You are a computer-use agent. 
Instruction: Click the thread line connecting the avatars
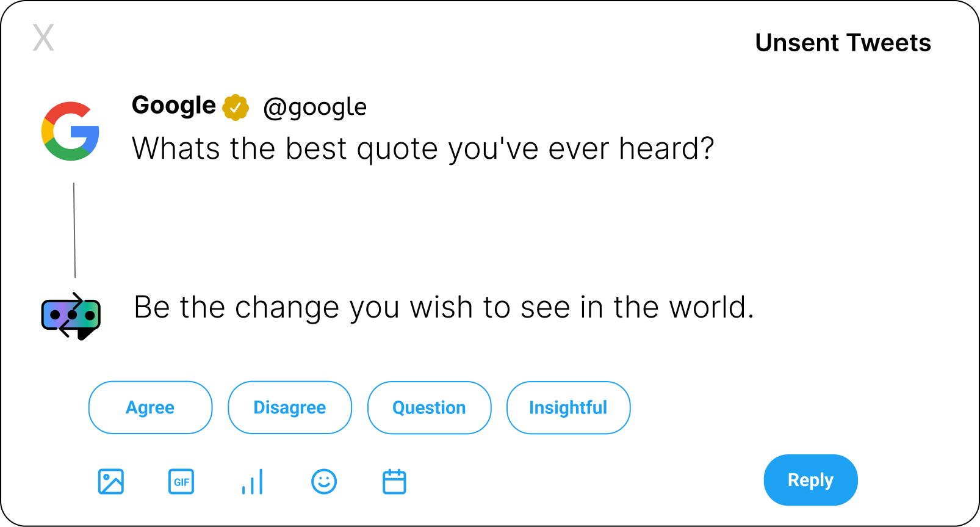(74, 230)
